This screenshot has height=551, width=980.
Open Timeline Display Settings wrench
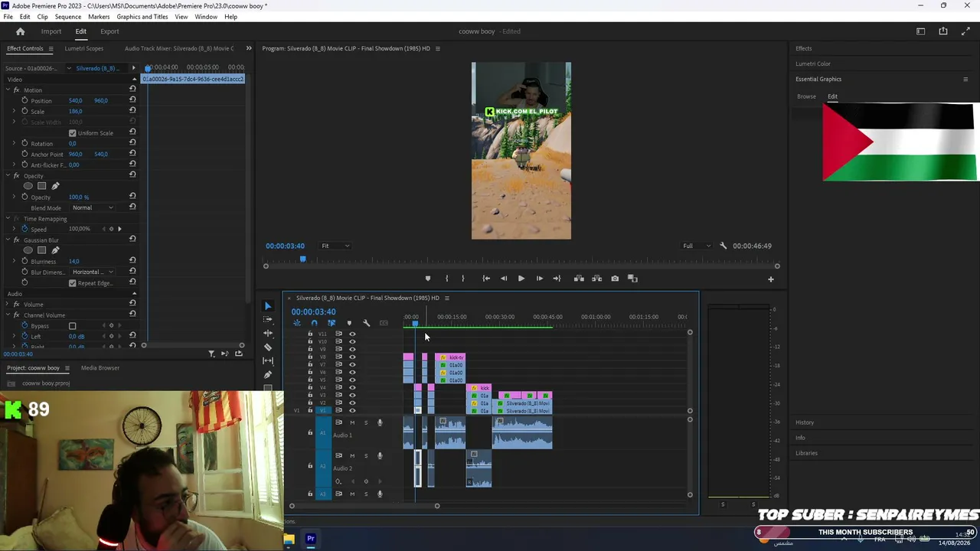366,323
